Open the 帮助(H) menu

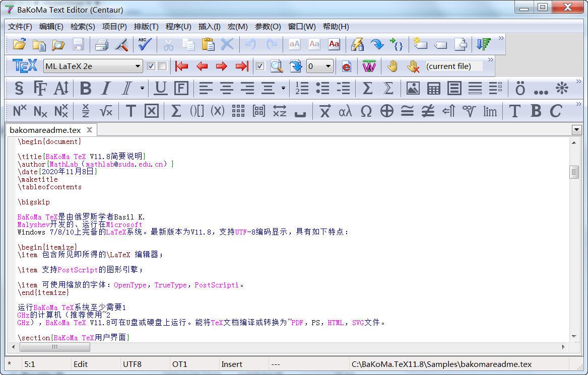click(336, 27)
